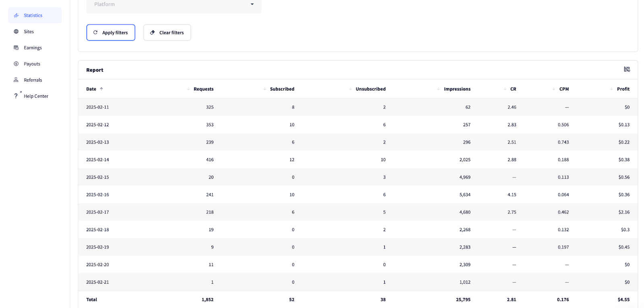Screen dimensions: 644x308
Task: Open the report column settings icon
Action: pyautogui.click(x=627, y=70)
